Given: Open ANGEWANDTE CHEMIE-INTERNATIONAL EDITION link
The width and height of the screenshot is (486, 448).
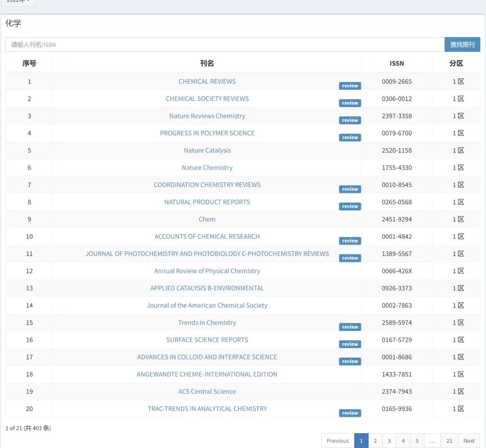Looking at the screenshot, I should [x=207, y=374].
